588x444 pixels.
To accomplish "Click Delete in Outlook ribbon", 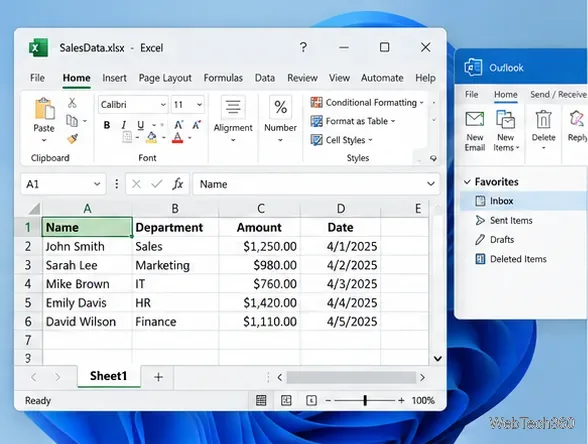I will point(543,130).
